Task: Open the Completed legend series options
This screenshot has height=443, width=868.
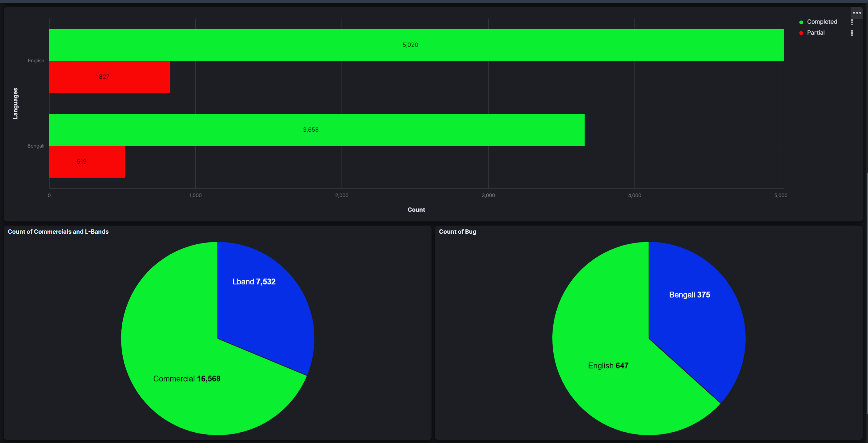Action: point(852,22)
